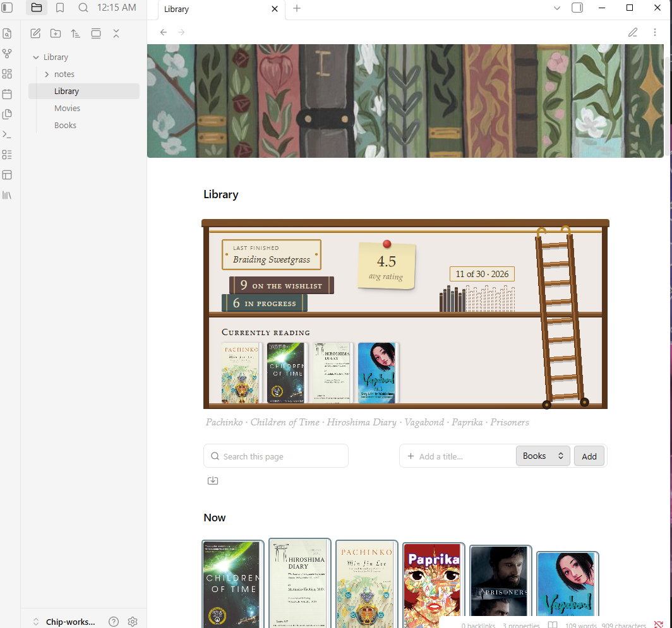Click the templates copy ribbon icon
Viewport: 672px width, 628px height.
click(x=7, y=114)
